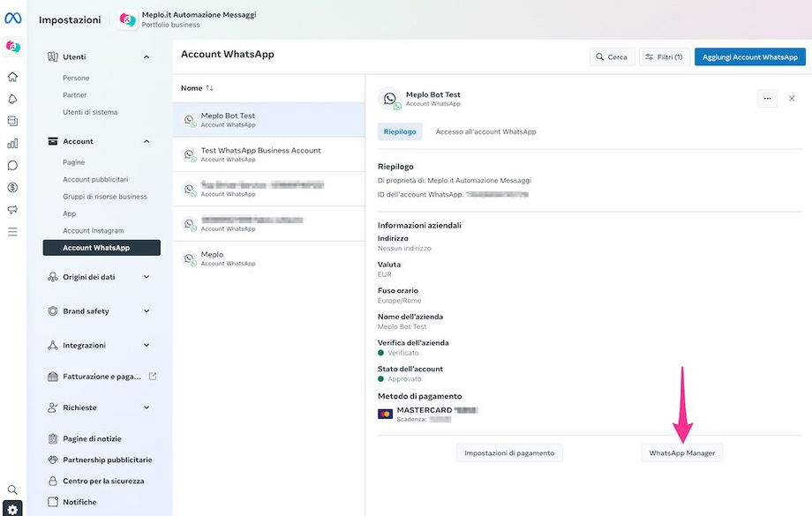The width and height of the screenshot is (812, 516).
Task: Switch to Accesso all'account WhatsApp tab
Action: pos(485,131)
